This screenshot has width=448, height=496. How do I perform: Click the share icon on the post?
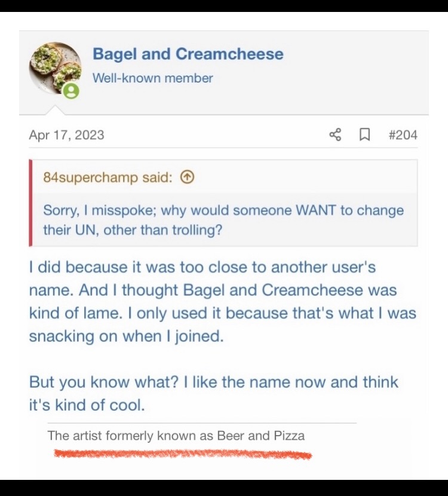pyautogui.click(x=335, y=134)
